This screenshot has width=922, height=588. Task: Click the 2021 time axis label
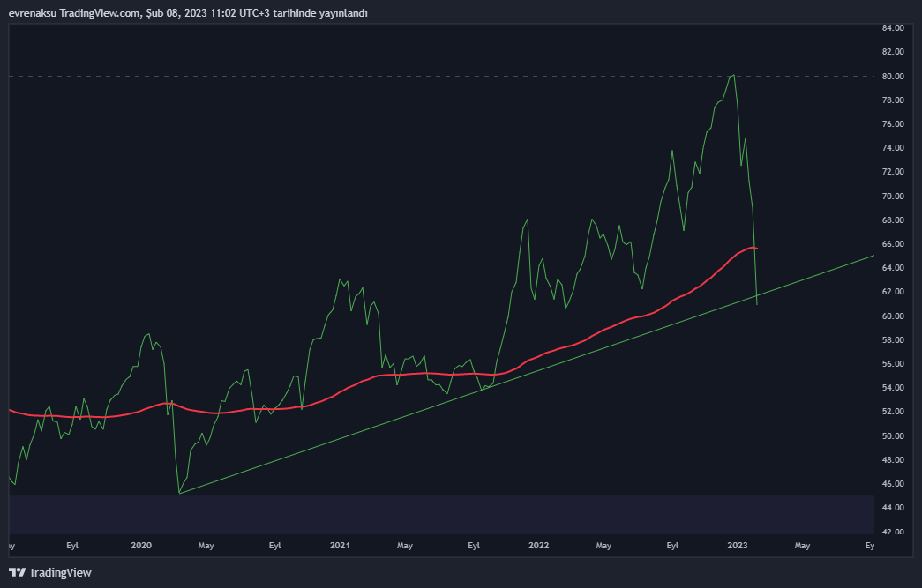pos(340,545)
